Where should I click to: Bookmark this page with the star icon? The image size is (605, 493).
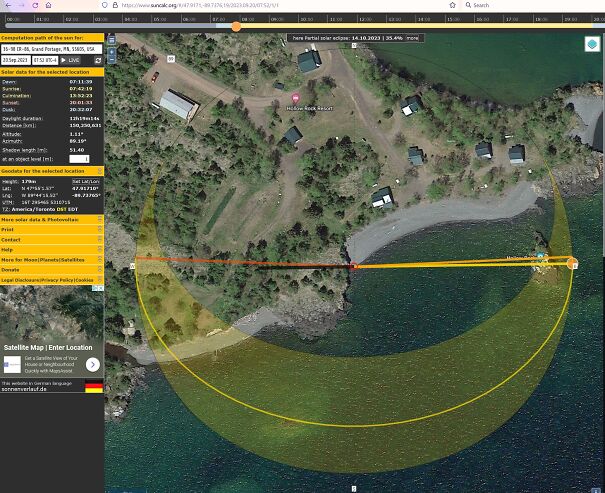[x=451, y=5]
